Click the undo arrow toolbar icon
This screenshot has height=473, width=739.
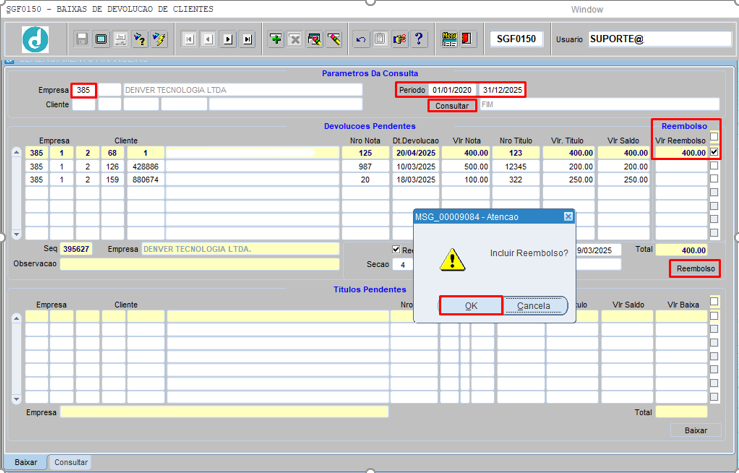[361, 39]
